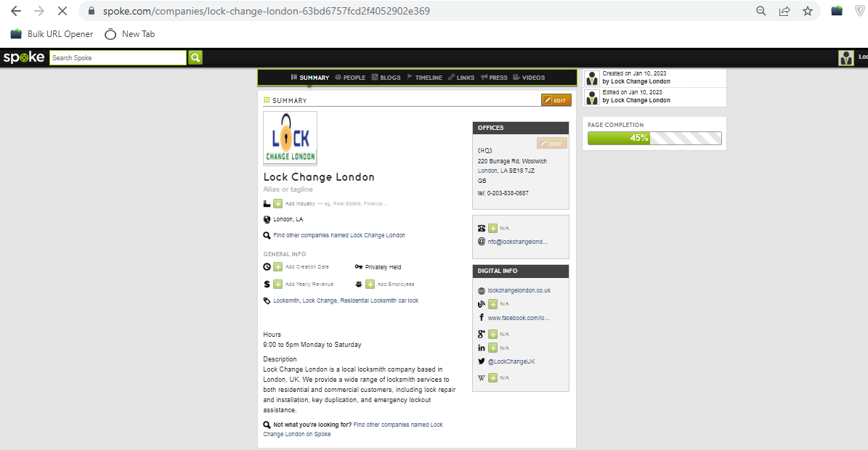The image size is (868, 450).
Task: Click plus icon for Add Employees
Action: tap(370, 284)
